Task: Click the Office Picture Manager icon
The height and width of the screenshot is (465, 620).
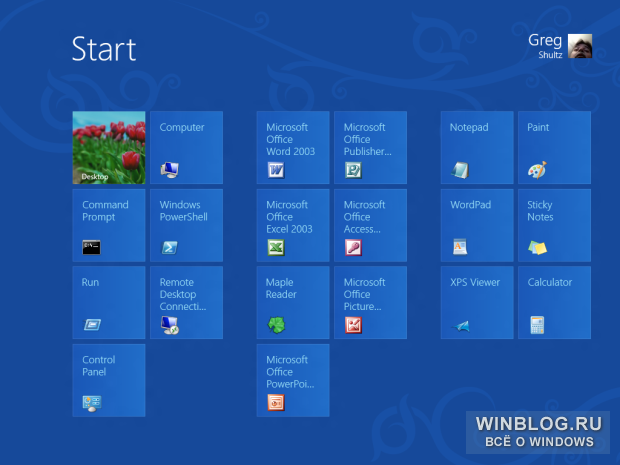Action: [x=353, y=325]
